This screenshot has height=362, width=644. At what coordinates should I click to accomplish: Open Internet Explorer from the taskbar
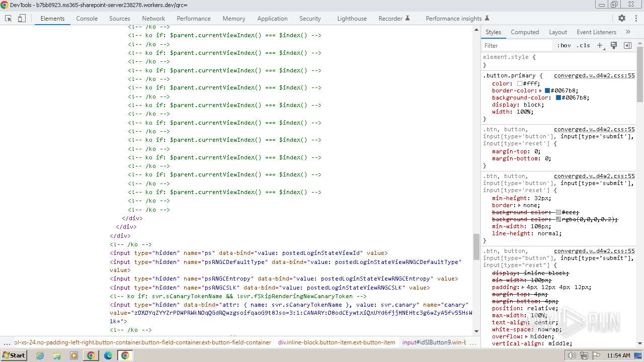40,355
